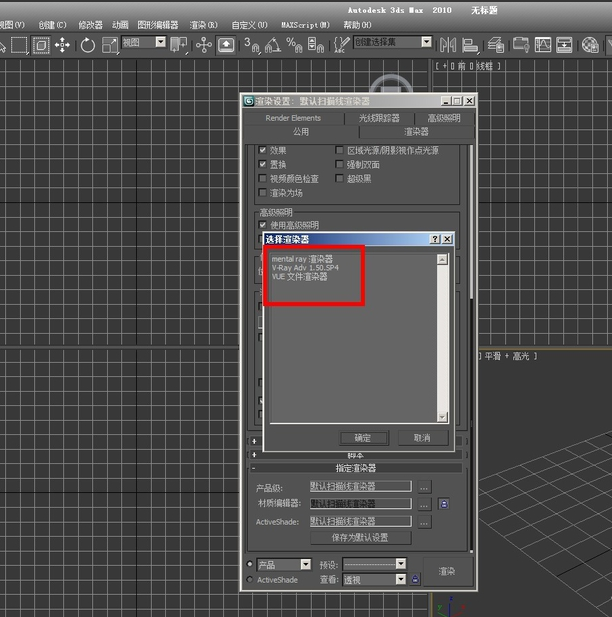Open the Material Editor icon
Image resolution: width=612 pixels, height=617 pixels.
[590, 45]
